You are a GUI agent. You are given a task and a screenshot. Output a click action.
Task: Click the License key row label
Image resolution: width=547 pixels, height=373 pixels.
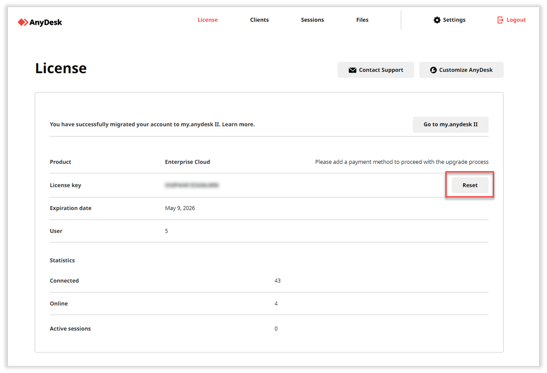tap(65, 185)
